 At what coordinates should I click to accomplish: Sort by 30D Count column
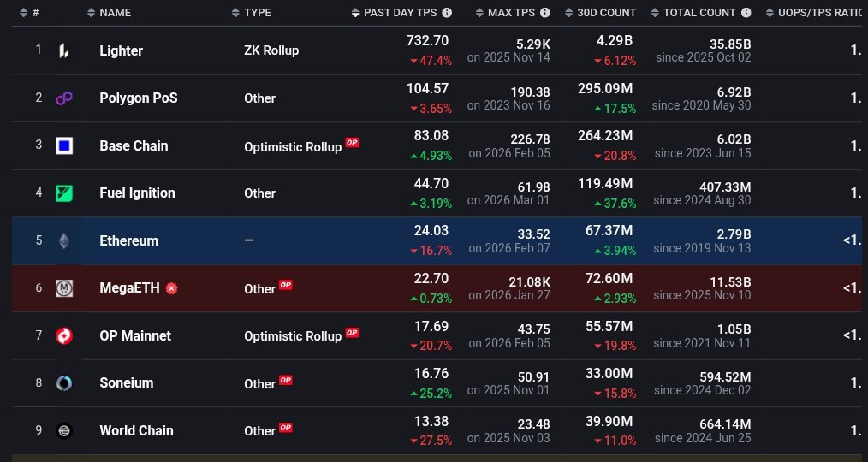coord(601,13)
